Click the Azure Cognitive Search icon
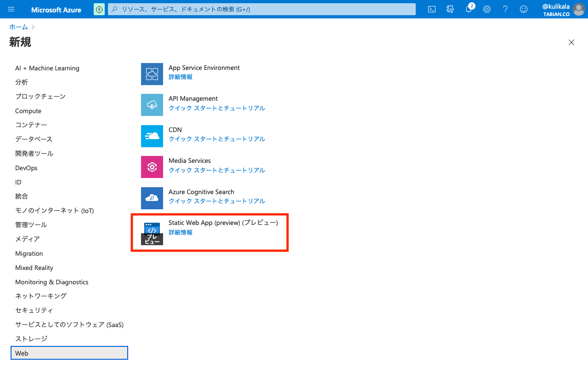 (x=152, y=198)
